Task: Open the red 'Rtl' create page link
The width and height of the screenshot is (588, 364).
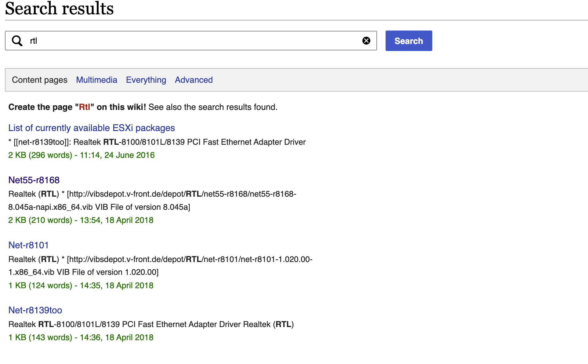Action: click(85, 107)
